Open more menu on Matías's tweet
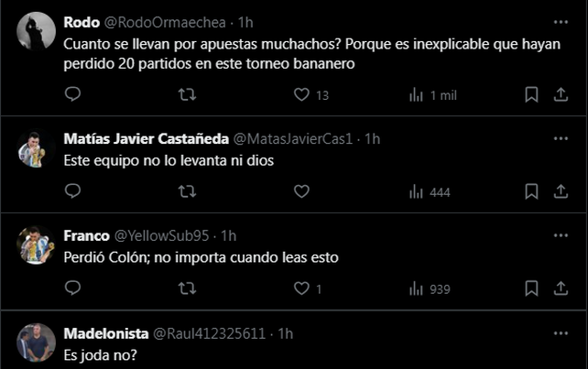This screenshot has height=369, width=588. tap(561, 138)
